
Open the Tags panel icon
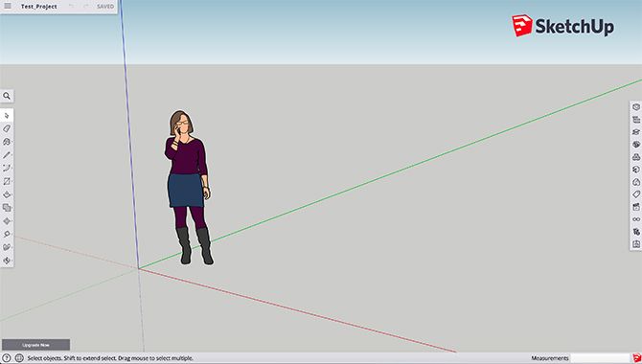pyautogui.click(x=636, y=194)
